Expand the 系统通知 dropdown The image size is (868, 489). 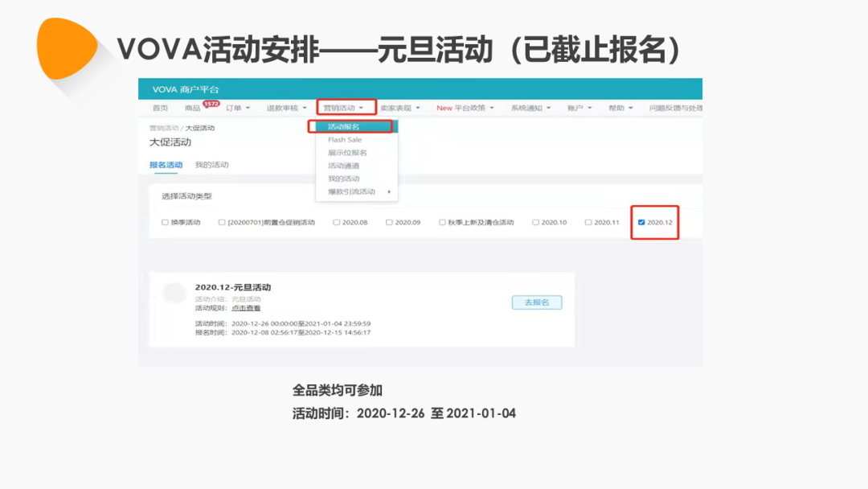pyautogui.click(x=530, y=108)
